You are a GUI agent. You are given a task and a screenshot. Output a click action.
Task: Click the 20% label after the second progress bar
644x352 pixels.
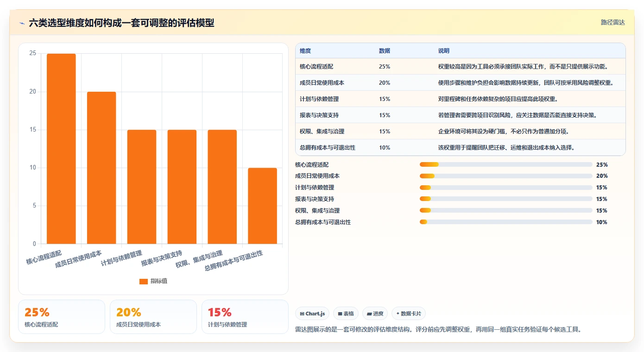point(602,176)
